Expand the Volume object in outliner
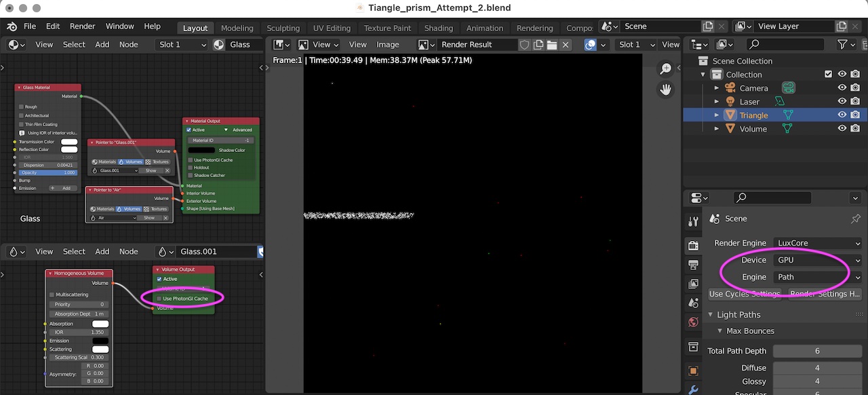 pos(717,129)
